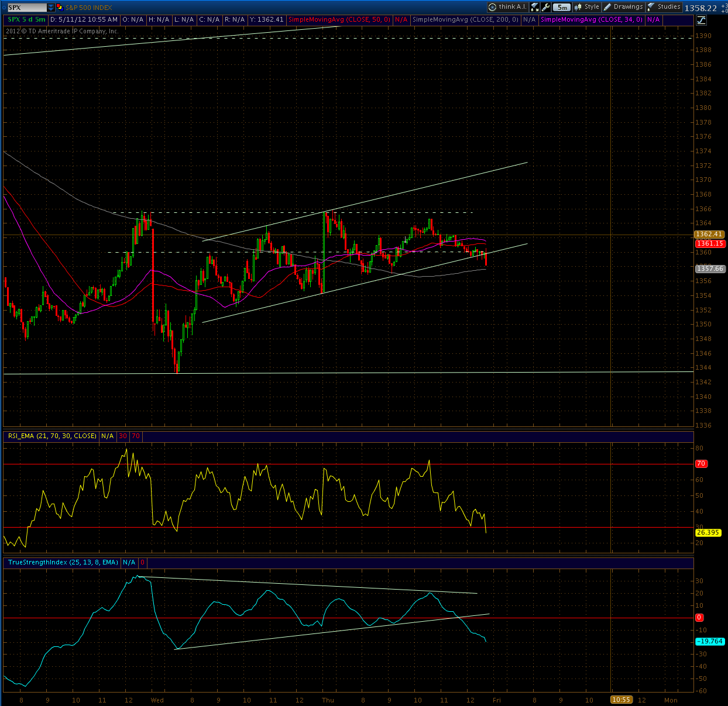728x706 pixels.
Task: Open the wrench chart settings icon
Action: coord(546,7)
